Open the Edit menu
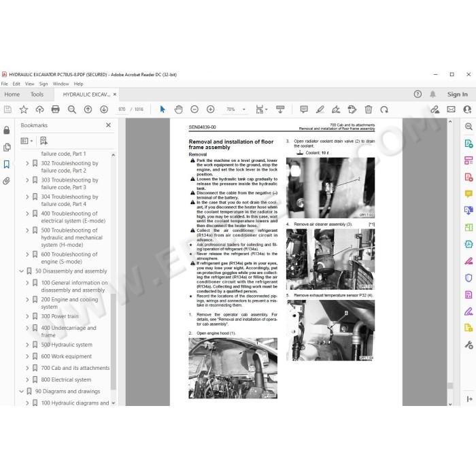The image size is (476, 476). (x=16, y=84)
